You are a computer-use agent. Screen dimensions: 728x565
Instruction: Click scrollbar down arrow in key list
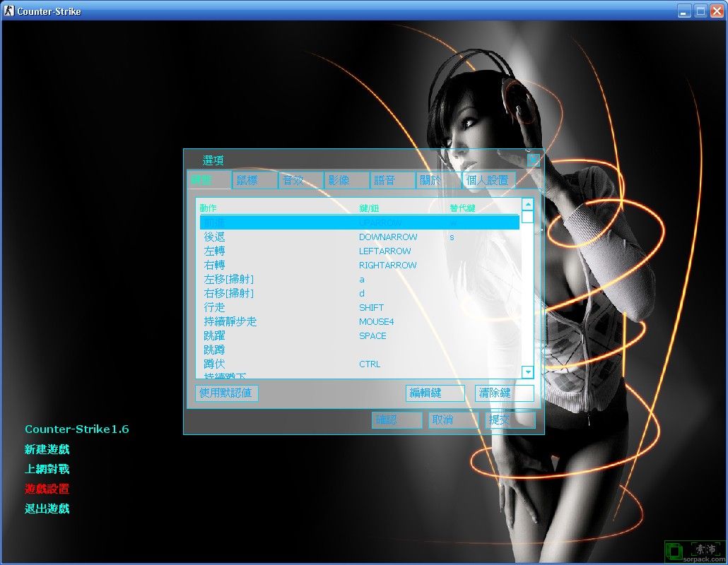point(527,371)
